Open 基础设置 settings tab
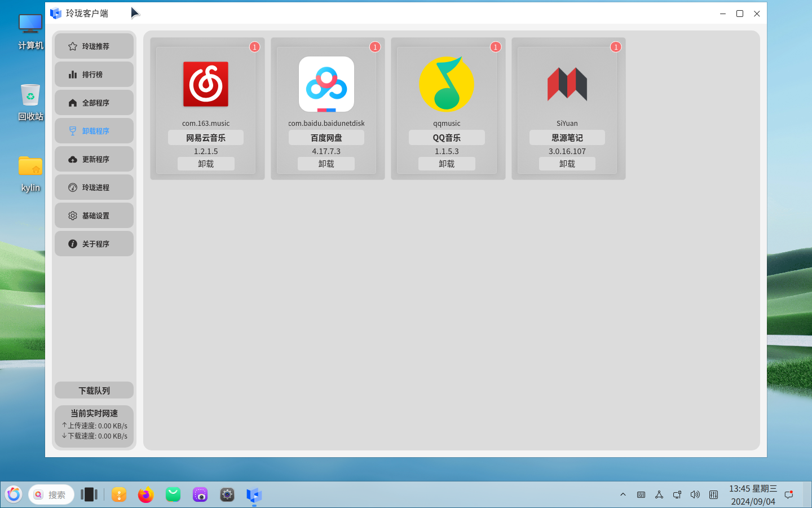The image size is (812, 508). pyautogui.click(x=94, y=216)
